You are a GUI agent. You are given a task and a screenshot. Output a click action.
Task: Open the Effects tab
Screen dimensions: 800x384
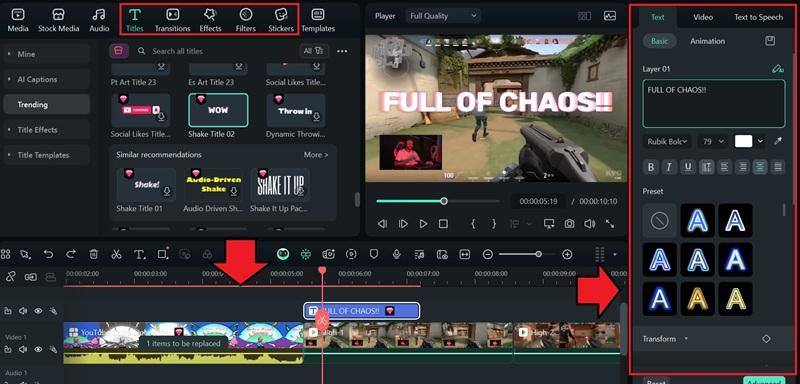pyautogui.click(x=210, y=20)
